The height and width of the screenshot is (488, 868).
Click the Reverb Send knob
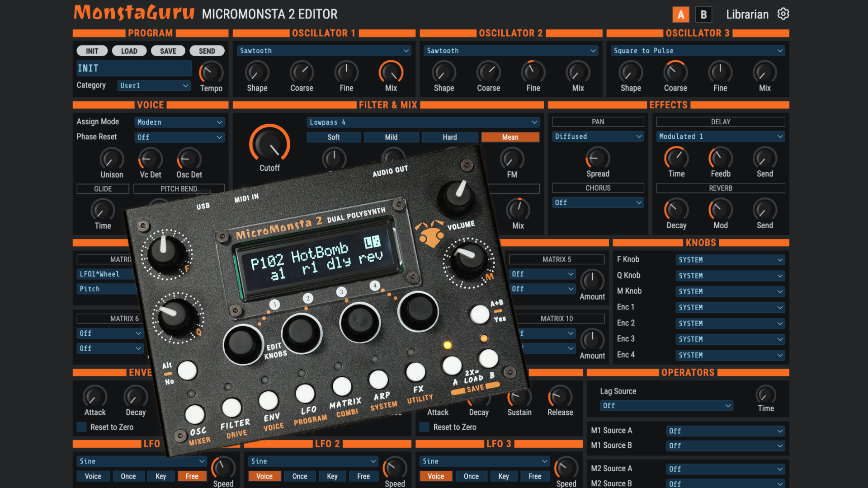click(765, 210)
